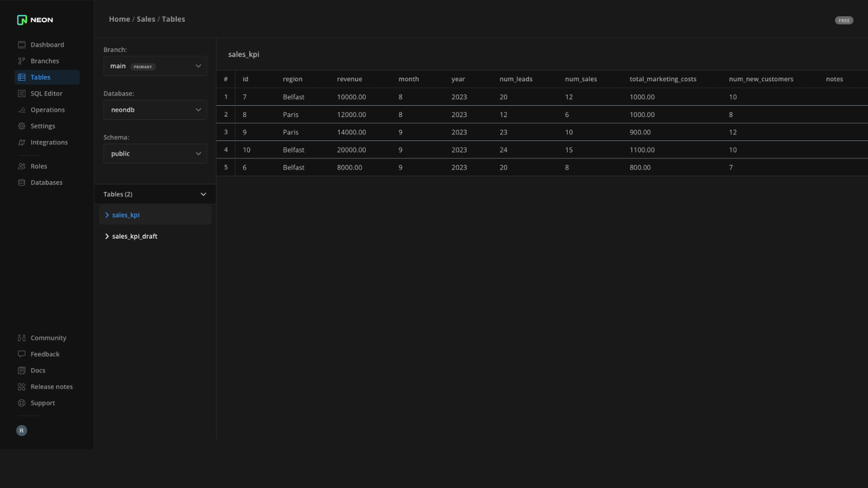Select the sales_kpi table in list
This screenshot has height=488, width=868.
pos(126,215)
